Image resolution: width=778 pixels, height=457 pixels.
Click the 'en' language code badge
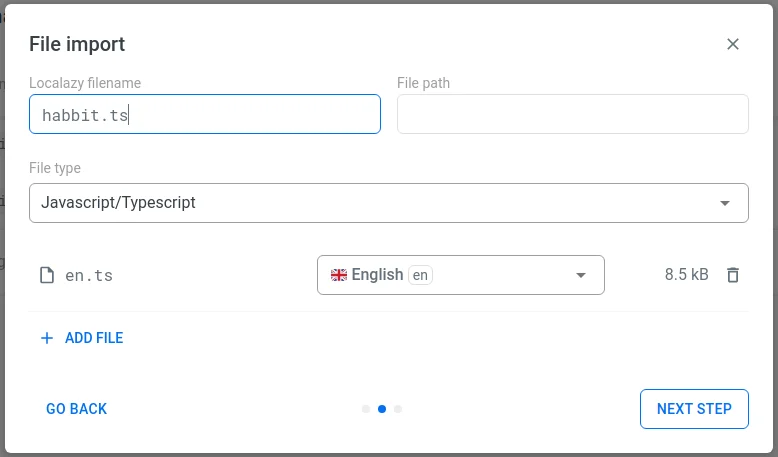click(x=421, y=275)
